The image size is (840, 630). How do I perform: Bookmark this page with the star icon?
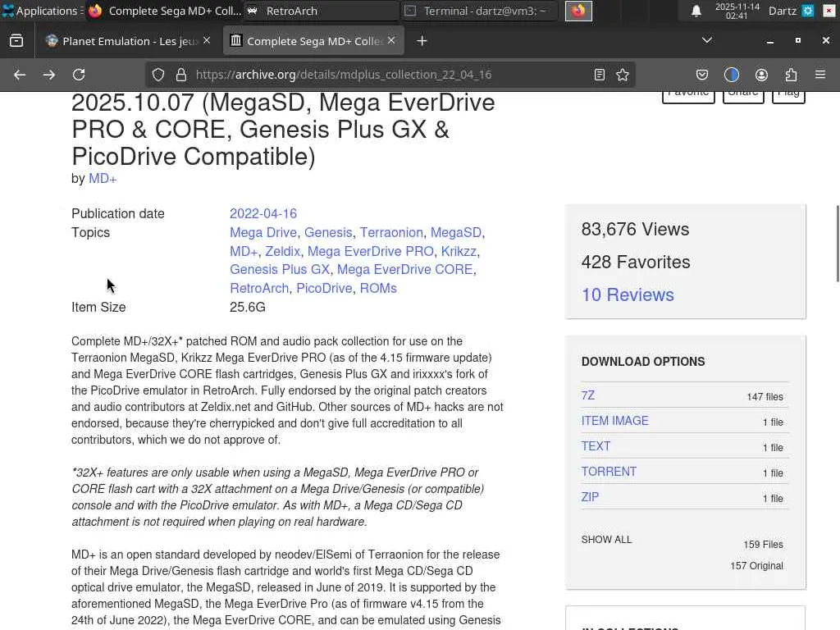tap(623, 75)
